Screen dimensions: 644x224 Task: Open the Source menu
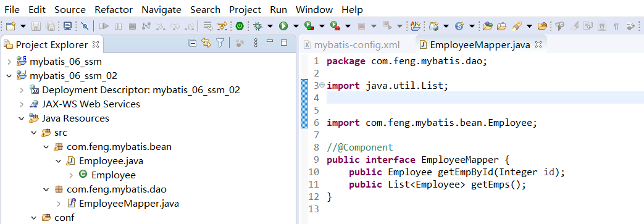tap(70, 9)
